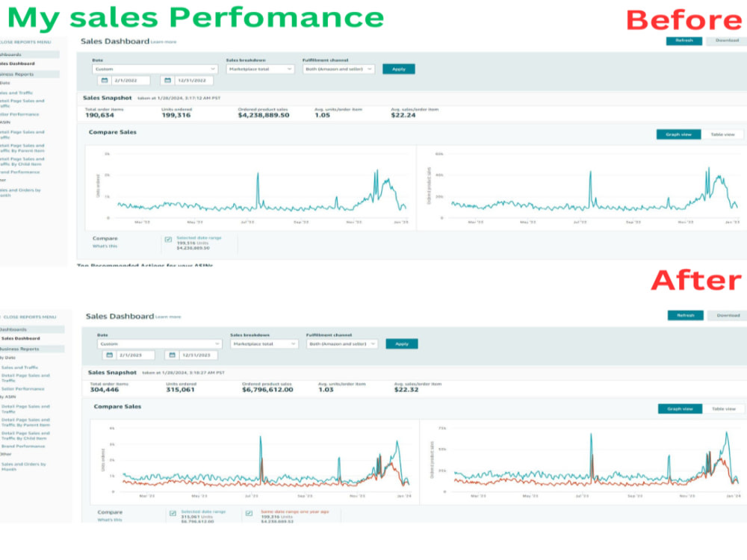
Task: Click the 12/31/2022 end date field
Action: click(x=193, y=81)
